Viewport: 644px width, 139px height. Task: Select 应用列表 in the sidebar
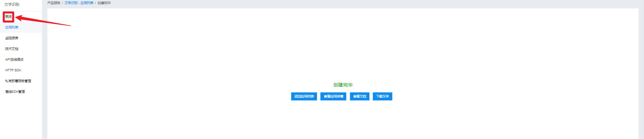pos(12,27)
